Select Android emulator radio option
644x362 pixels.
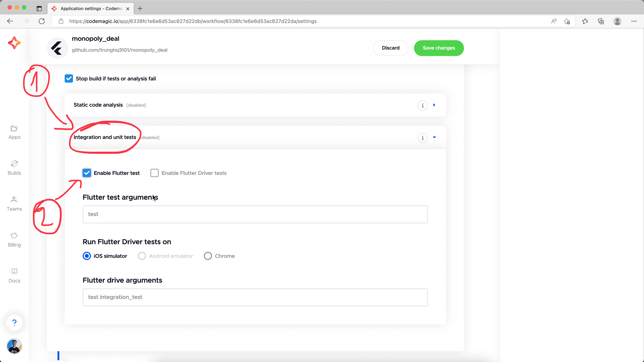142,256
